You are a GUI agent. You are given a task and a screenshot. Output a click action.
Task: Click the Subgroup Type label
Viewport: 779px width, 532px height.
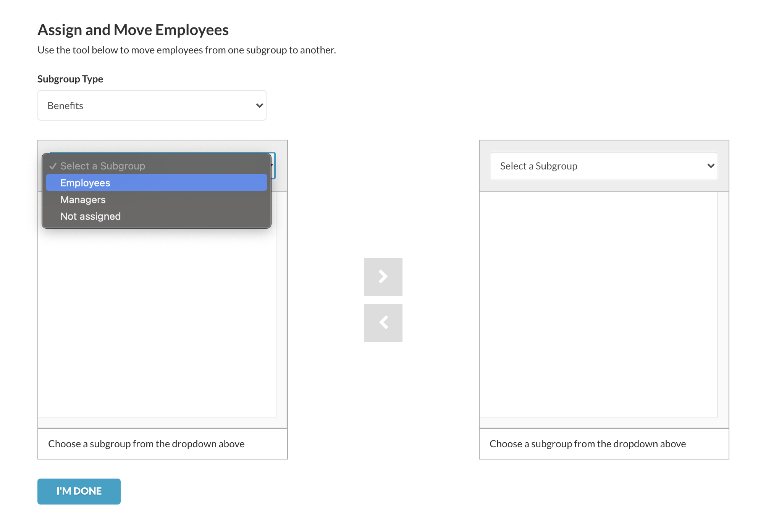(x=70, y=79)
